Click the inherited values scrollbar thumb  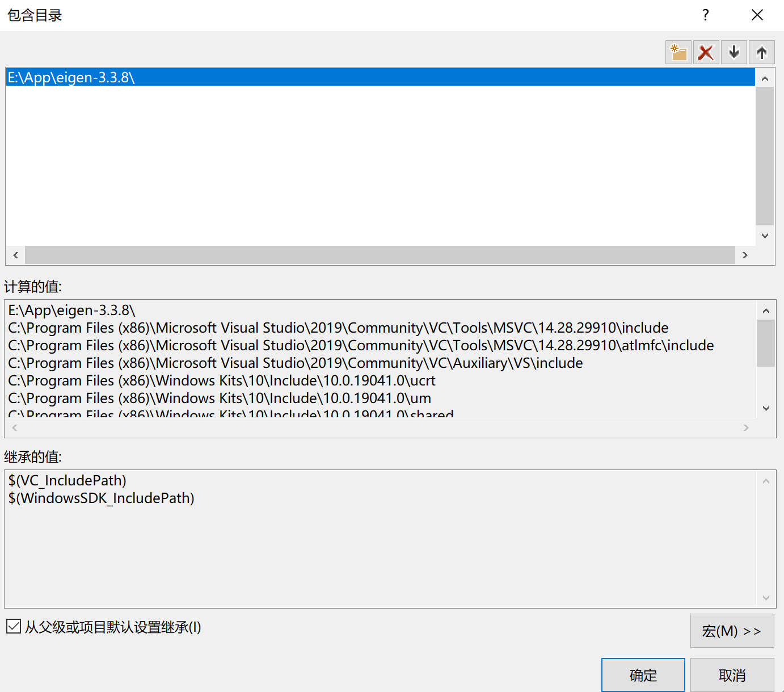766,538
